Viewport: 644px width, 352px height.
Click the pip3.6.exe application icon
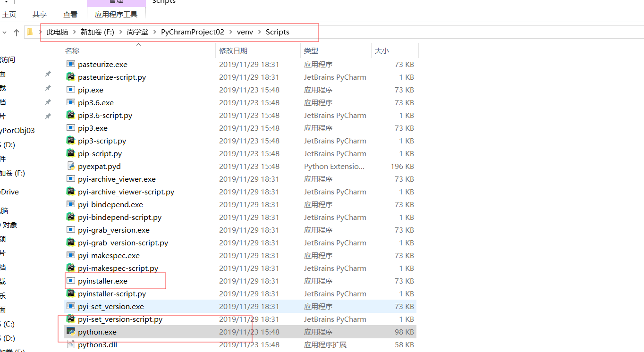tap(71, 102)
